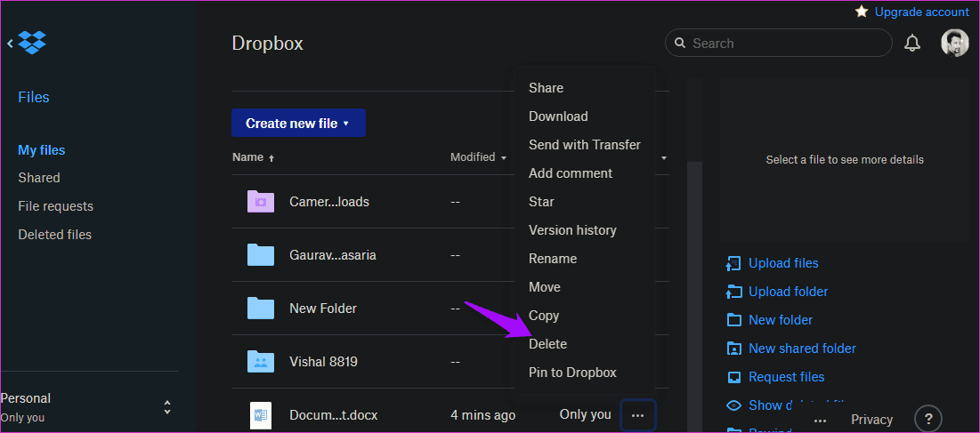The image size is (980, 433).
Task: Open the help question mark button
Action: (x=928, y=419)
